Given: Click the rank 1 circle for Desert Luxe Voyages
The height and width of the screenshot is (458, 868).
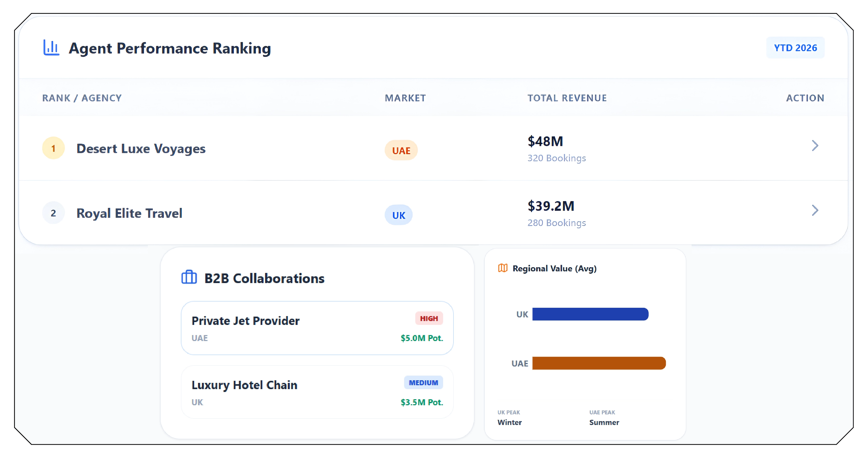Looking at the screenshot, I should (x=53, y=148).
